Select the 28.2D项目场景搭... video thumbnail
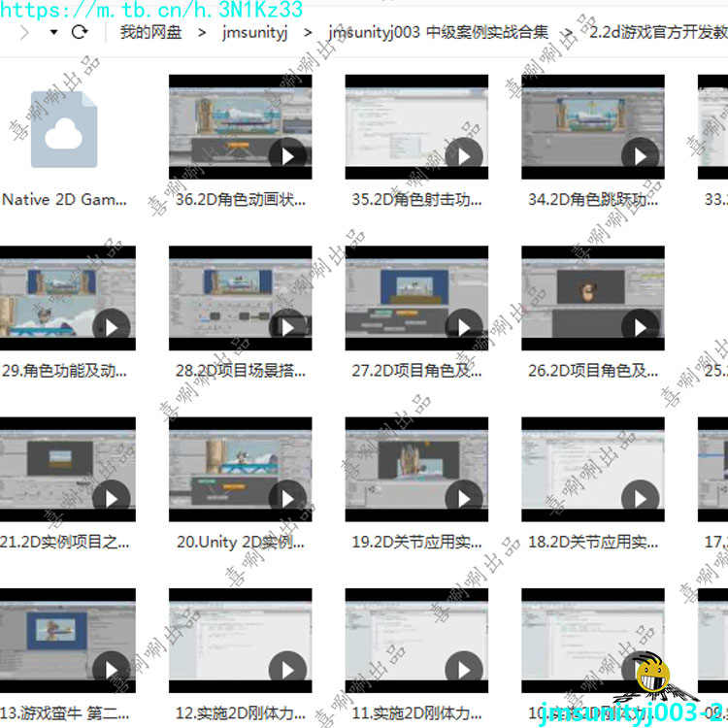Viewport: 728px width, 728px height. [x=240, y=298]
